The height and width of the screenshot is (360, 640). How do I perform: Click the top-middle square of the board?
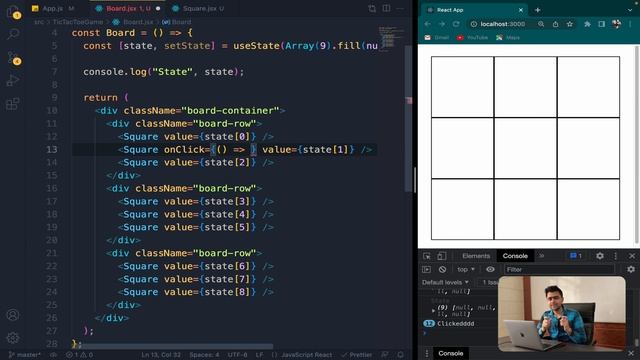click(525, 87)
